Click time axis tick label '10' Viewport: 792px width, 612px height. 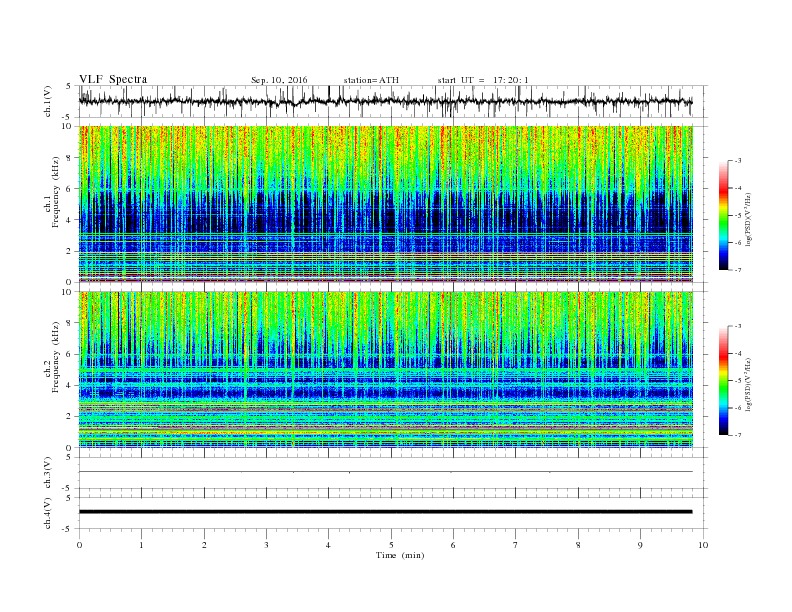pos(703,545)
